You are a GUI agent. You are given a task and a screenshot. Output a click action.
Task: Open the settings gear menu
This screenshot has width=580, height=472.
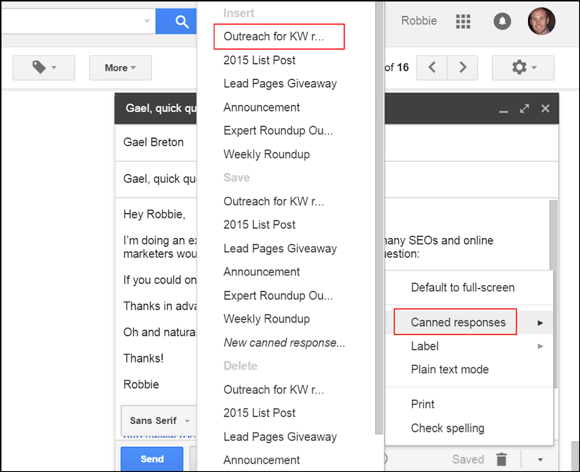pyautogui.click(x=523, y=68)
